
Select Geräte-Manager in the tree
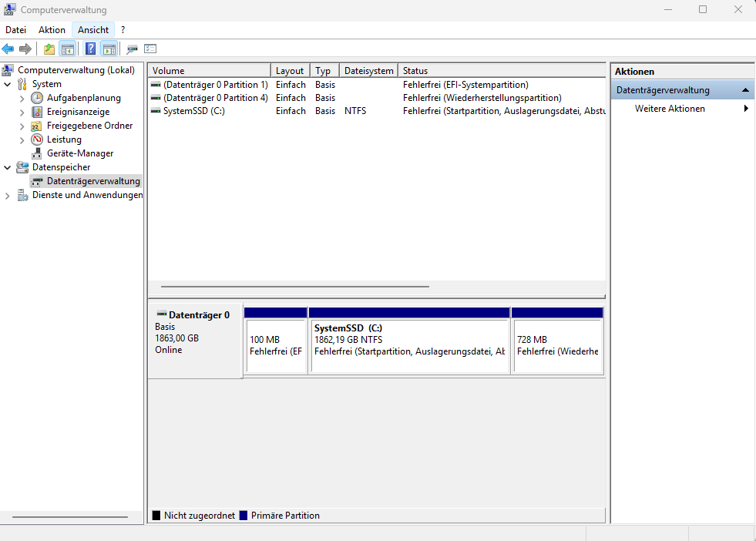pyautogui.click(x=80, y=153)
